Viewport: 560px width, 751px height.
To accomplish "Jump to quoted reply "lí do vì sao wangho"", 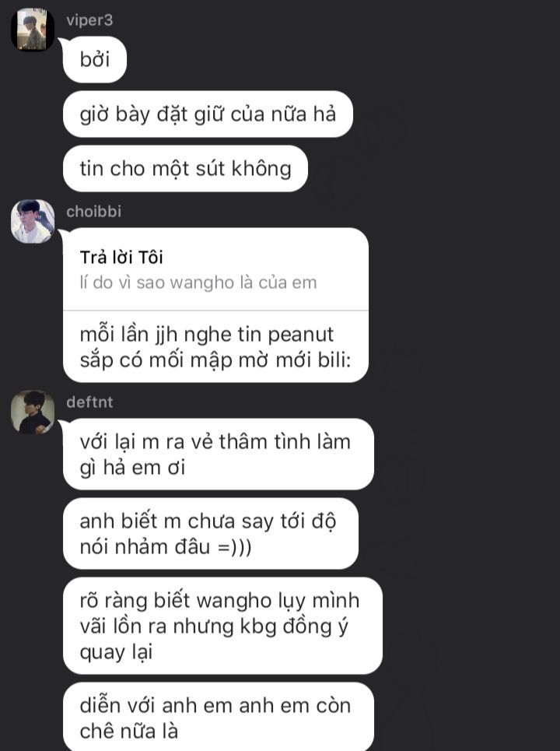I will pos(198,283).
